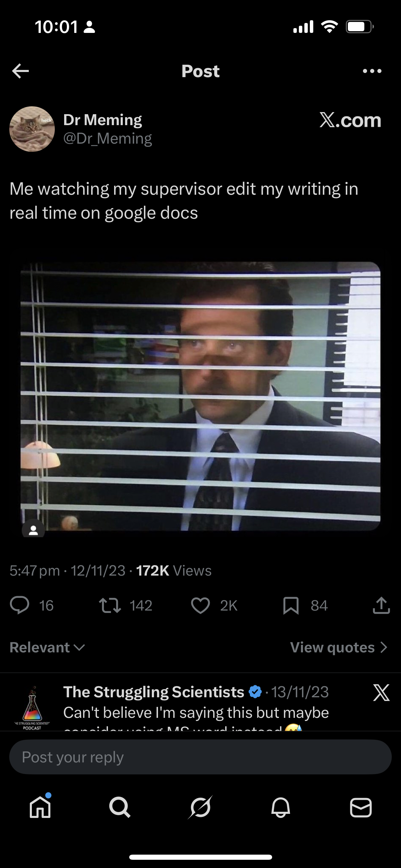Open the Search tab magnifier
Screen dimensions: 401x868
tap(120, 807)
